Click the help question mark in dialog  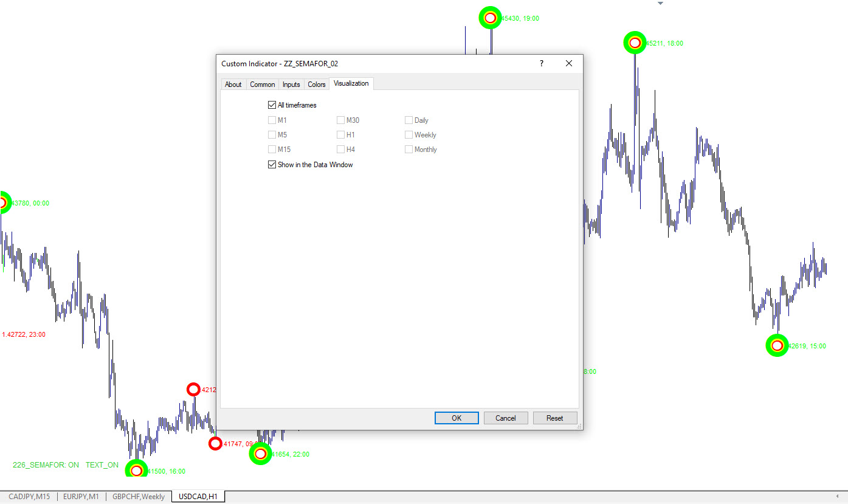click(541, 64)
